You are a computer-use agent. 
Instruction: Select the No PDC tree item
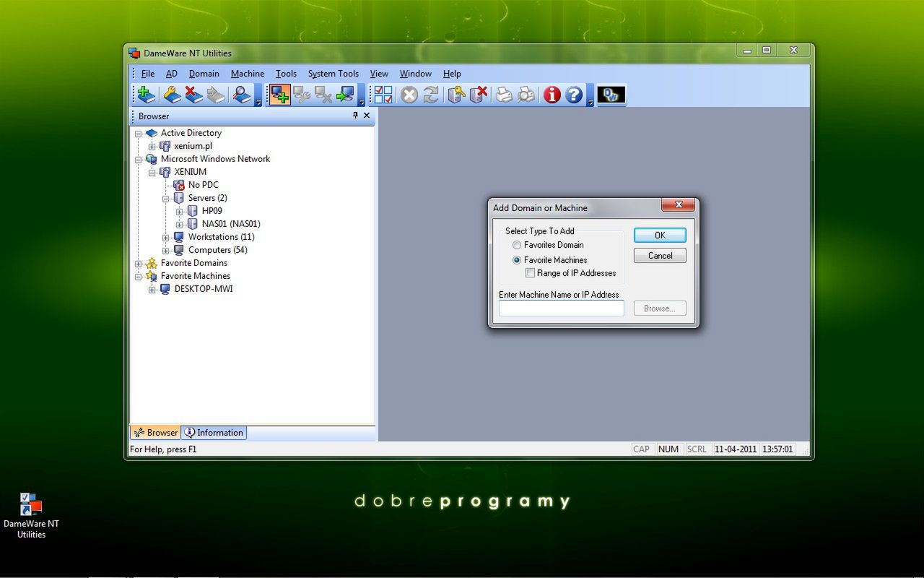click(203, 185)
